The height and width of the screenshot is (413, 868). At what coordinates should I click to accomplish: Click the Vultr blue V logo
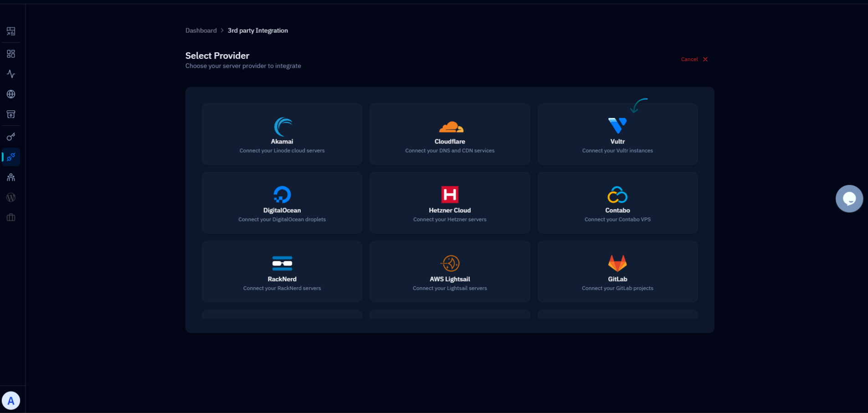(x=617, y=126)
